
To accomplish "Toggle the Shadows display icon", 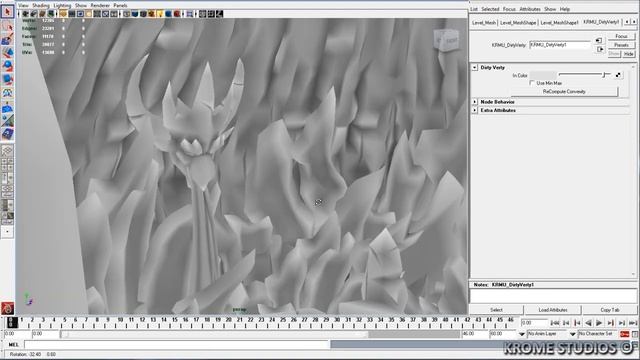I will (169, 14).
